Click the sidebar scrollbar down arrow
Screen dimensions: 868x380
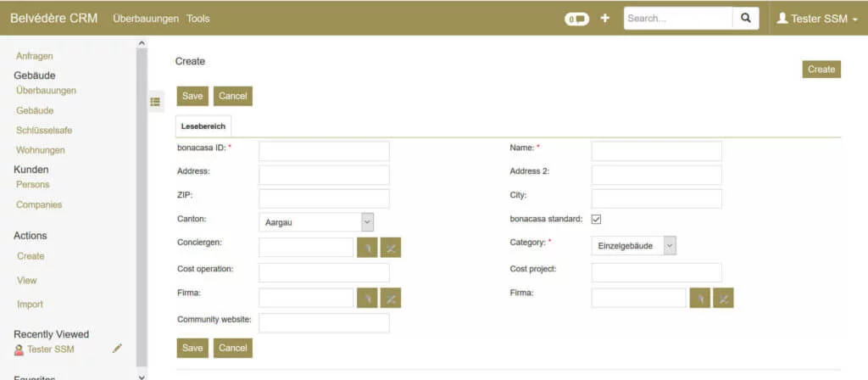(142, 375)
